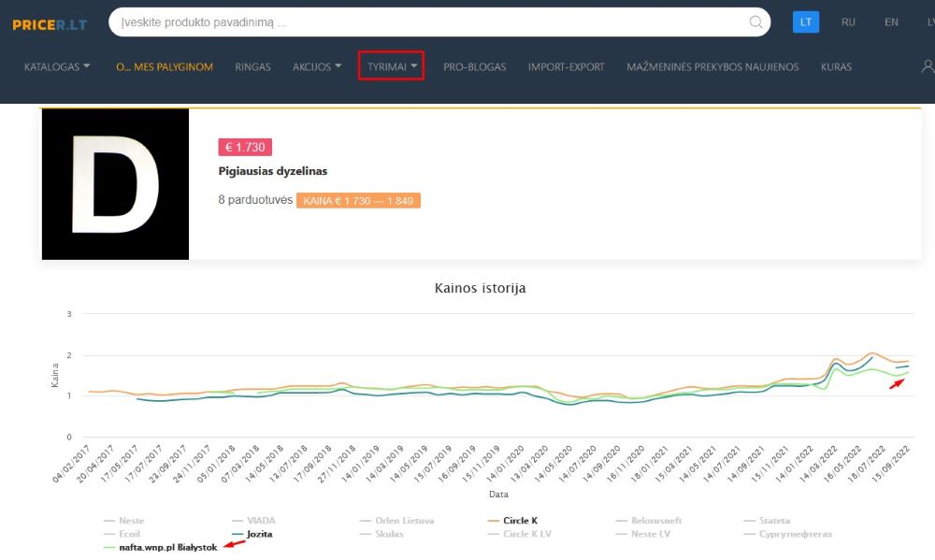Click the 15/09/2022 date axis label

point(892,464)
